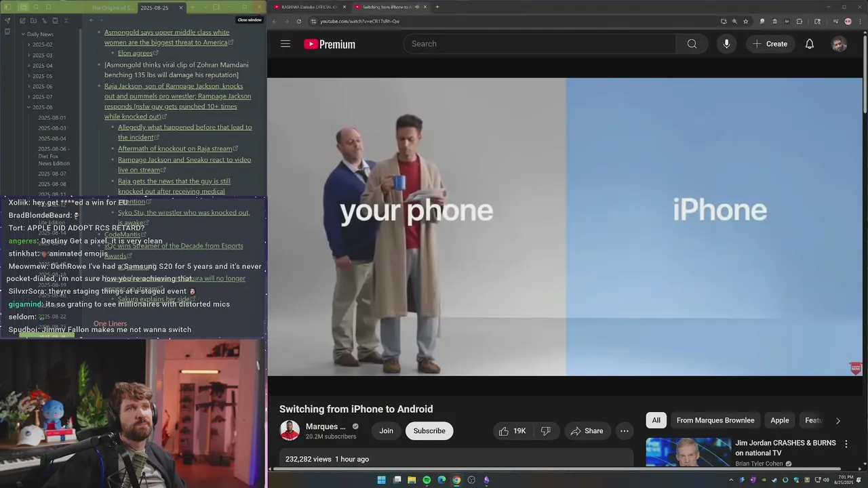Open note 2025-08-01 in file tree

[52, 118]
